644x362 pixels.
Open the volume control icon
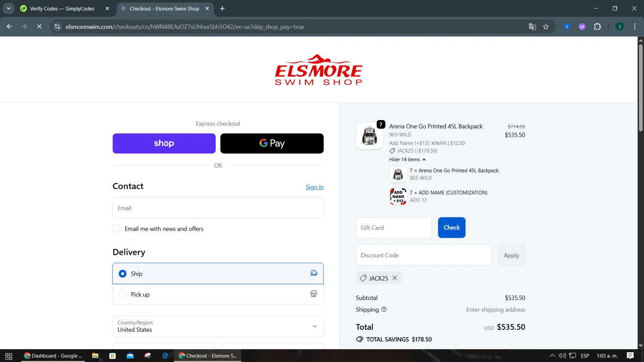coord(562,356)
